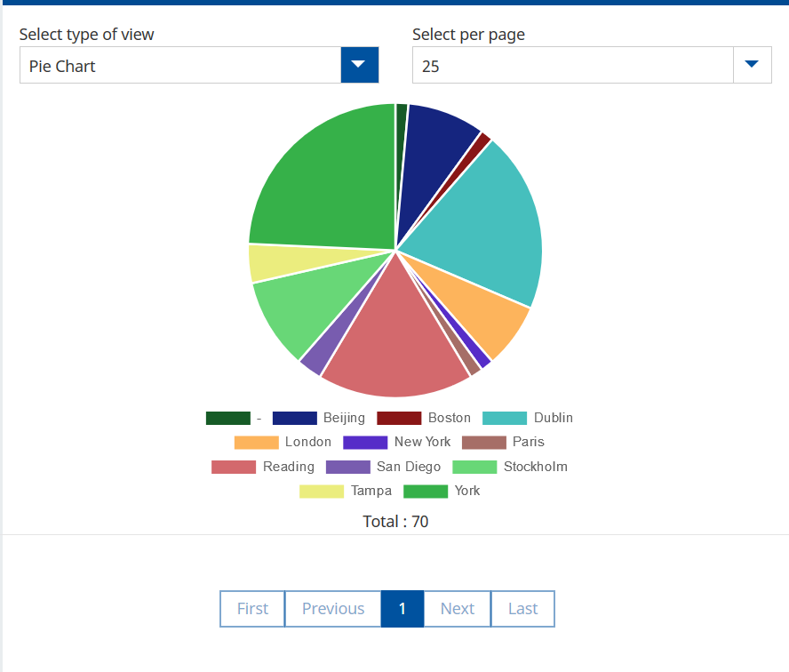Toggle the Boston legend color box
Image resolution: width=789 pixels, height=672 pixels.
399,418
